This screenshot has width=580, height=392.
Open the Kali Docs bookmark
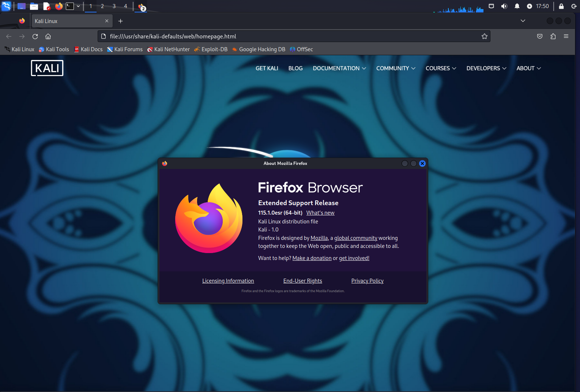[x=88, y=49]
